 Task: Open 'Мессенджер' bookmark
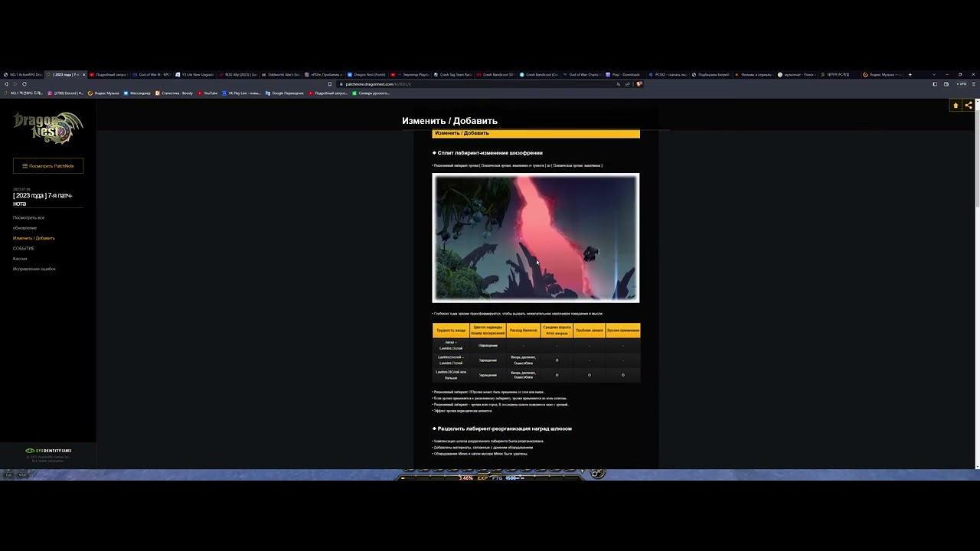point(137,93)
